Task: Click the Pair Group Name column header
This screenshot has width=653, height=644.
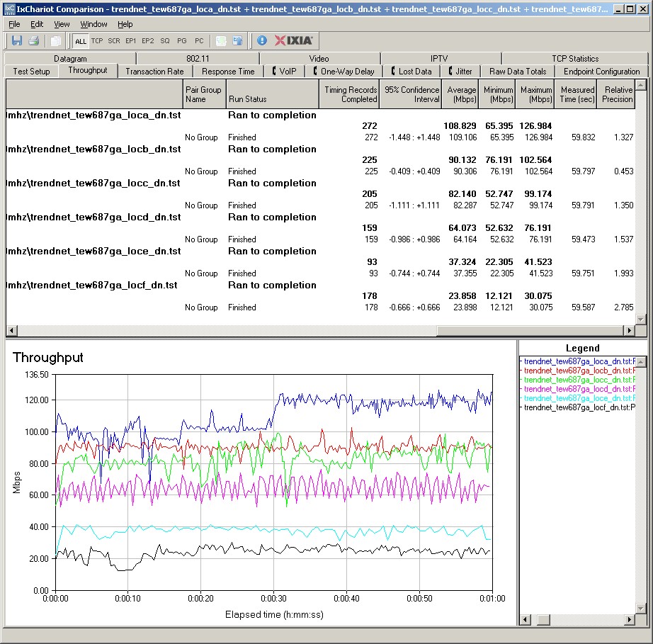Action: [204, 94]
